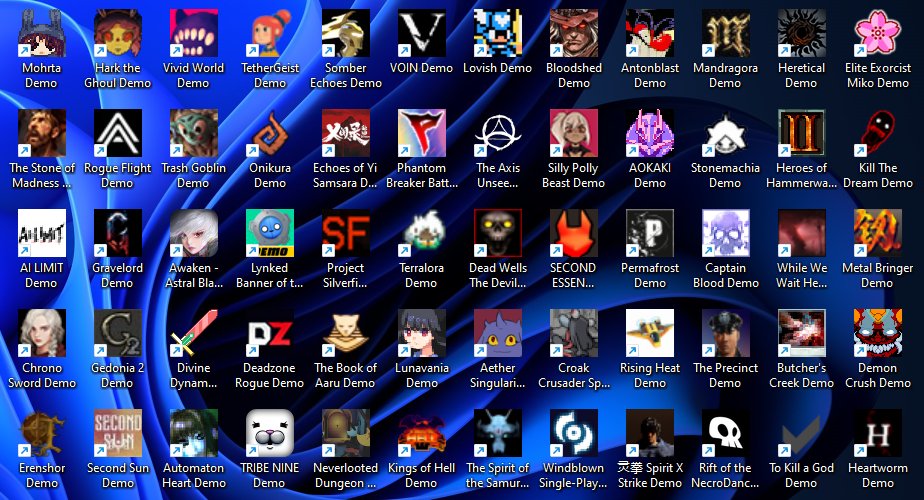Click the SECOND ESSENCE icon
This screenshot has height=500, width=924.
pyautogui.click(x=574, y=233)
